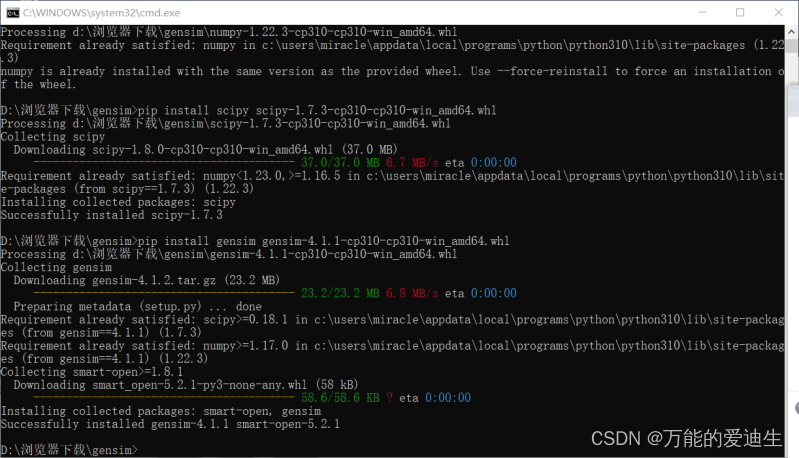The width and height of the screenshot is (799, 458).
Task: Click the 'Downloading gensim-4.1.2.tar.gz (23.2 MB)' line
Action: click(x=147, y=280)
